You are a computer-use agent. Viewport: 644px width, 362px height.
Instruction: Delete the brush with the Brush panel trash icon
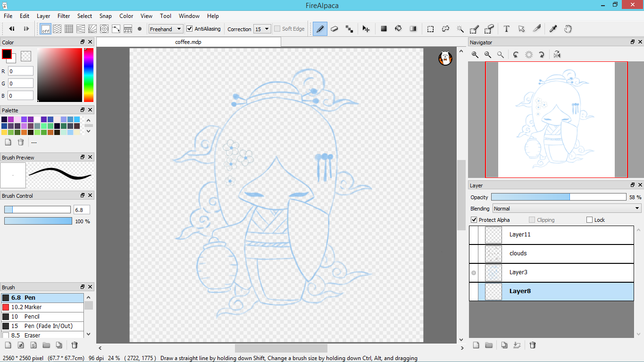click(x=75, y=345)
